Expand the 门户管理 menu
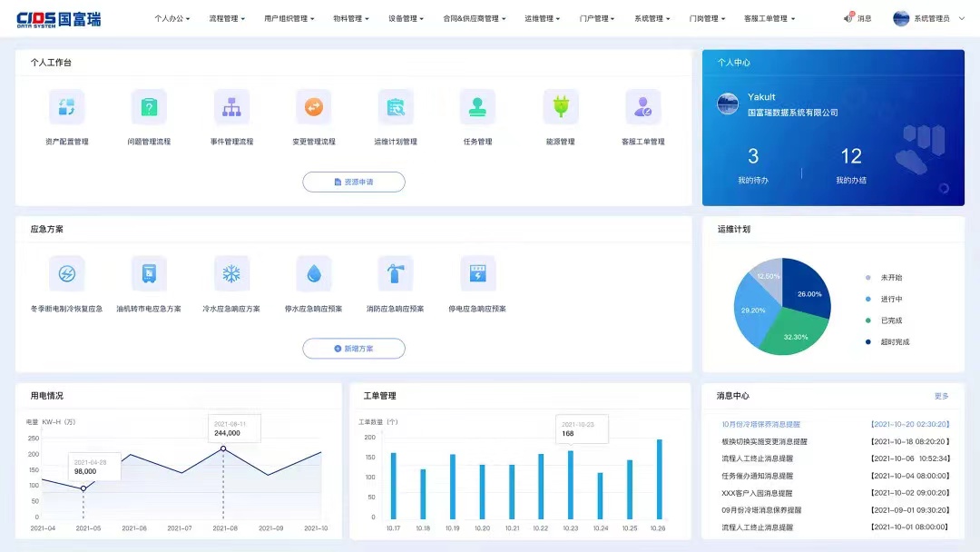Viewport: 980px width, 552px height. point(597,19)
